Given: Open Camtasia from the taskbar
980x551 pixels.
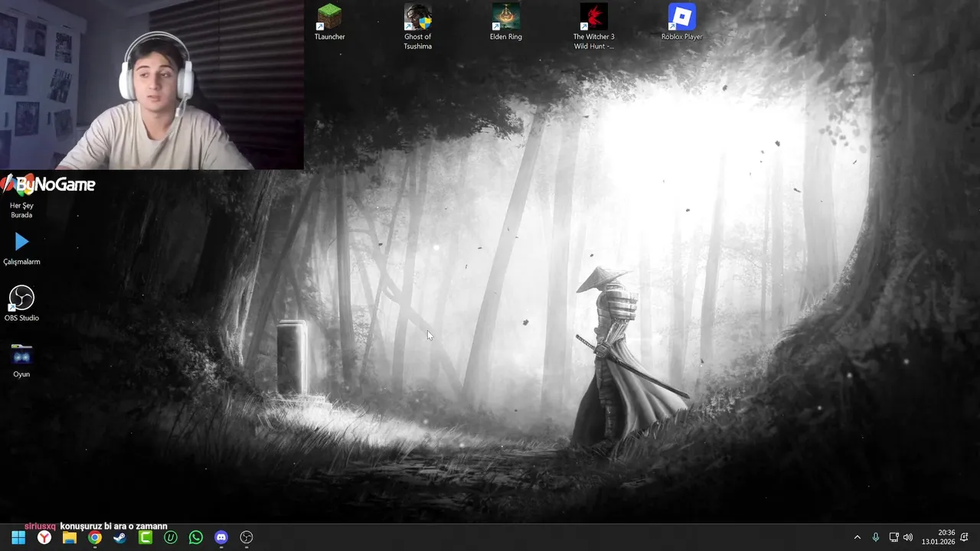Looking at the screenshot, I should (145, 538).
